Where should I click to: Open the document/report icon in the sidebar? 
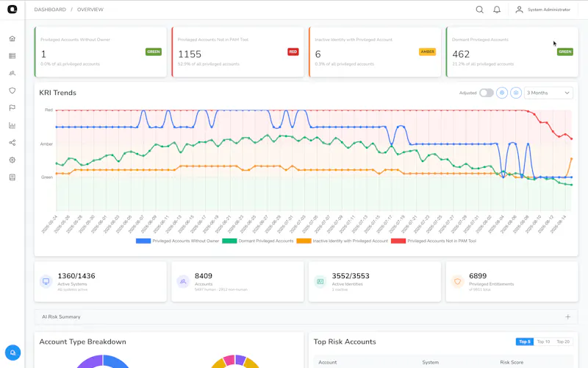12,177
